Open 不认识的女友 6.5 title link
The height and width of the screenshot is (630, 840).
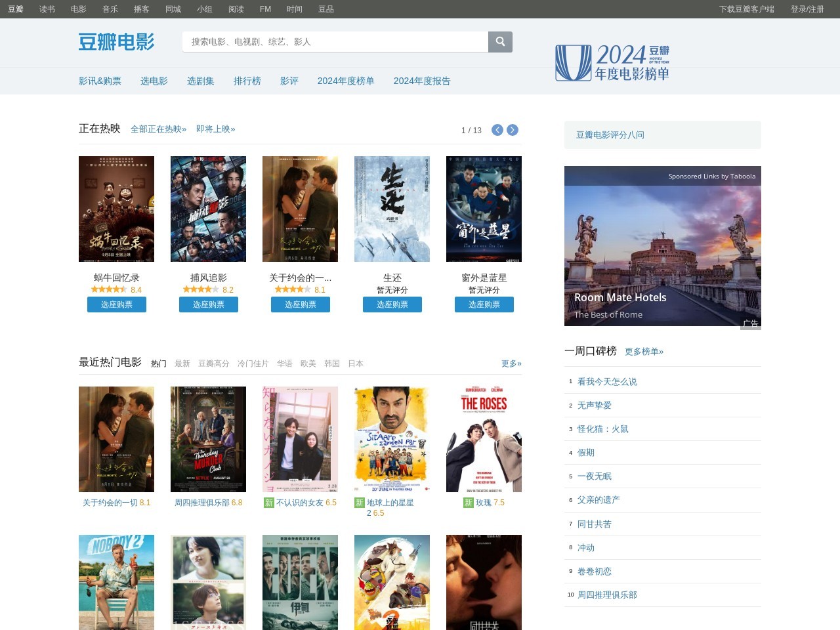[x=300, y=503]
